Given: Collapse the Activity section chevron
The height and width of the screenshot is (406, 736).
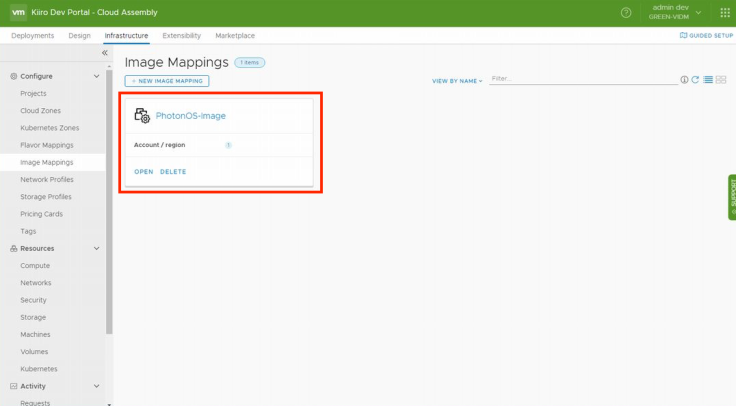Looking at the screenshot, I should pos(96,386).
